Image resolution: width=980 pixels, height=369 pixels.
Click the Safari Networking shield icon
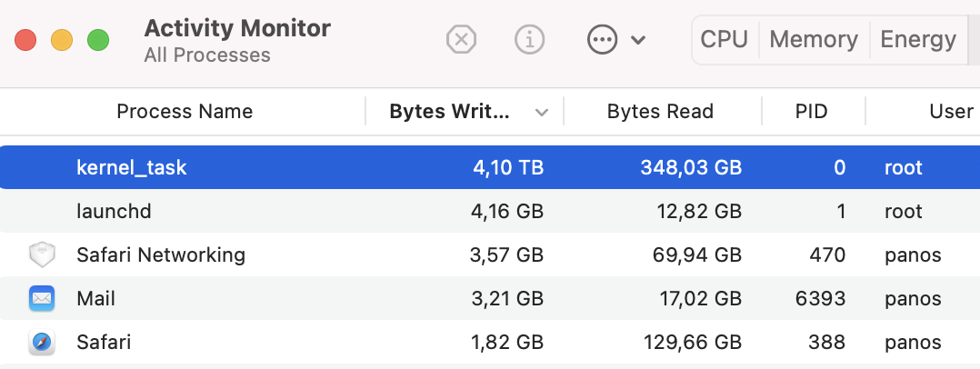pyautogui.click(x=42, y=255)
